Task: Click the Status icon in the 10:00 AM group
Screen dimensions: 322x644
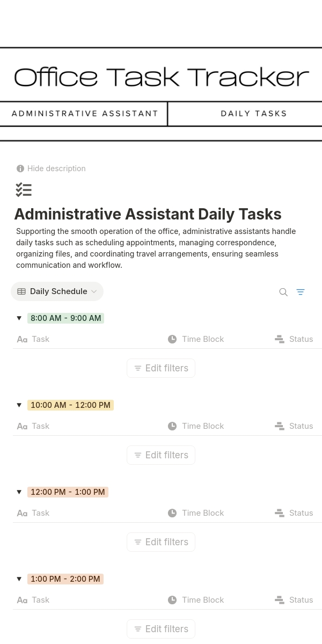Action: (280, 426)
